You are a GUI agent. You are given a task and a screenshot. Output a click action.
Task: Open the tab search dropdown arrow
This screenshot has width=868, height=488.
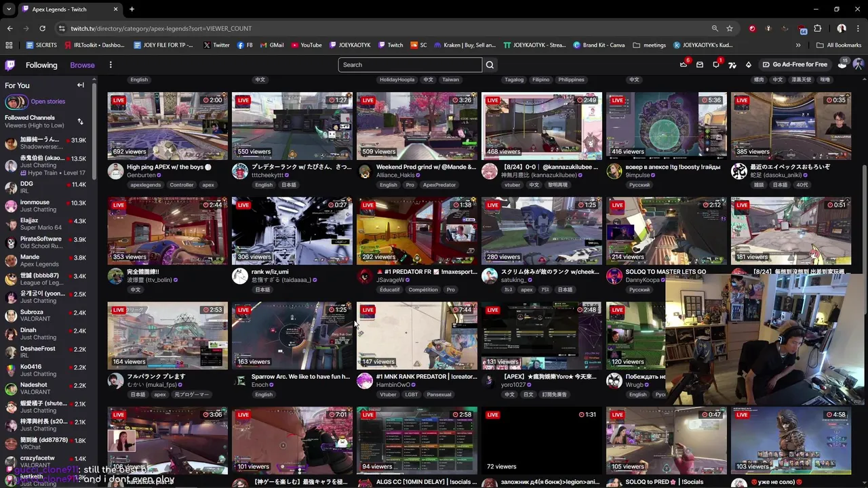coord(8,9)
